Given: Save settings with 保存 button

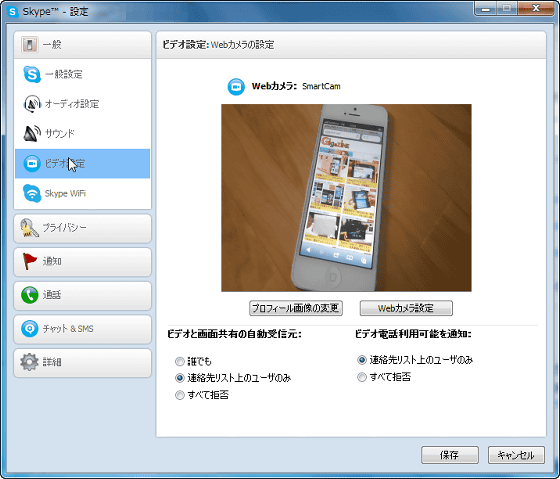Looking at the screenshot, I should pyautogui.click(x=450, y=455).
